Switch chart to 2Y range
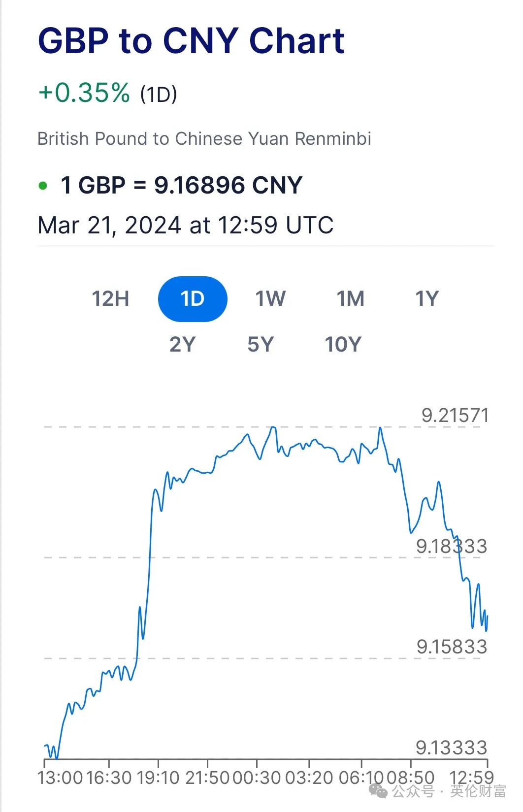This screenshot has height=812, width=523. click(x=183, y=344)
